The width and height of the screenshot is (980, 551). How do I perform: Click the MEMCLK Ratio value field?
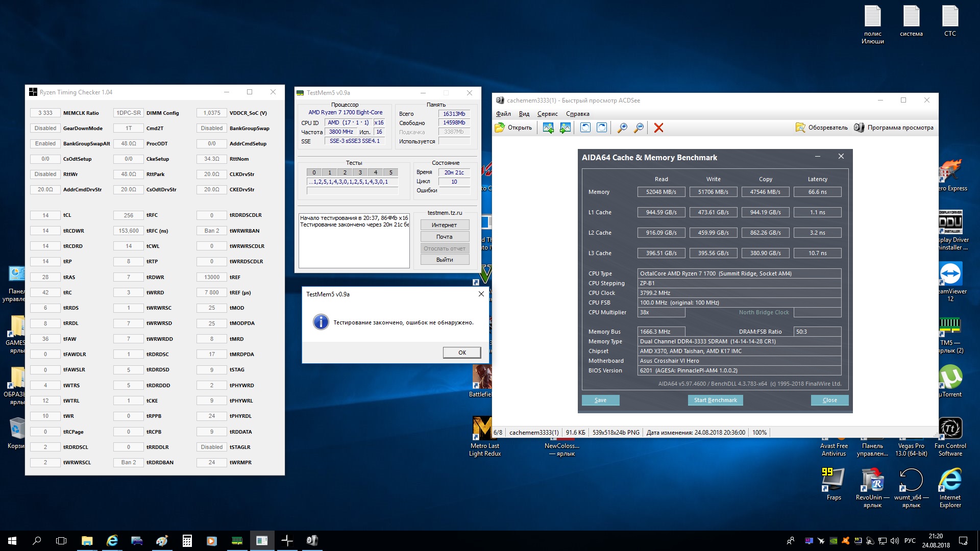(45, 113)
